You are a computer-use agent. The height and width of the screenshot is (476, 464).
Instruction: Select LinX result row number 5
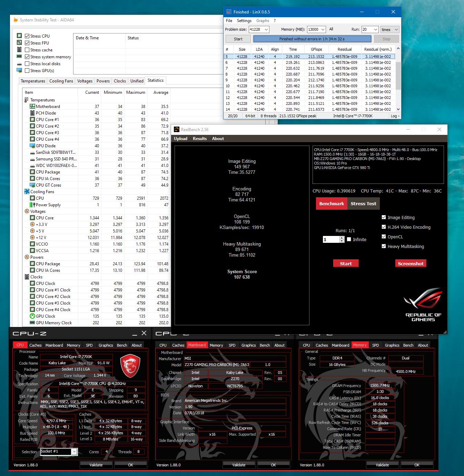310,57
